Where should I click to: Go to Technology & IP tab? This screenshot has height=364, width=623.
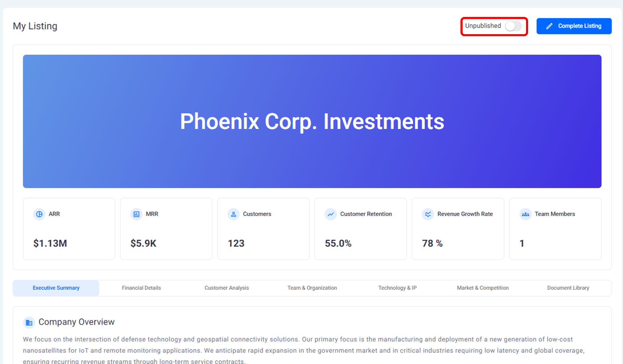click(397, 288)
